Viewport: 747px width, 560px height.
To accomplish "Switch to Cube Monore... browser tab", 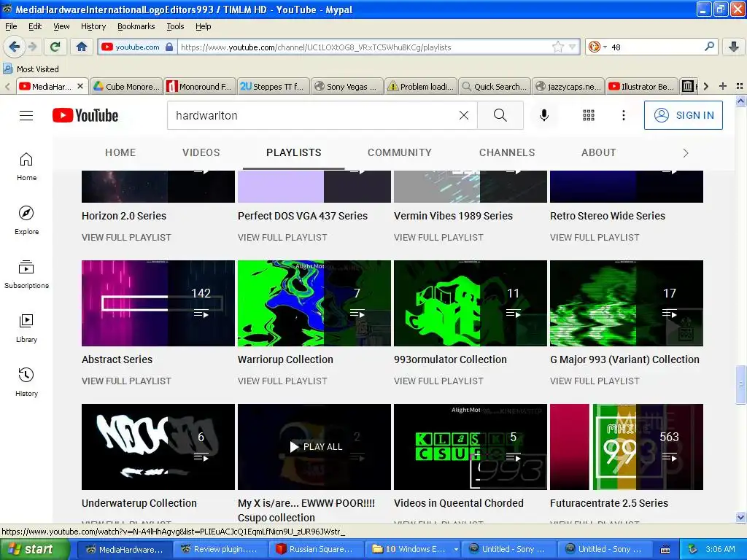I will (x=127, y=86).
